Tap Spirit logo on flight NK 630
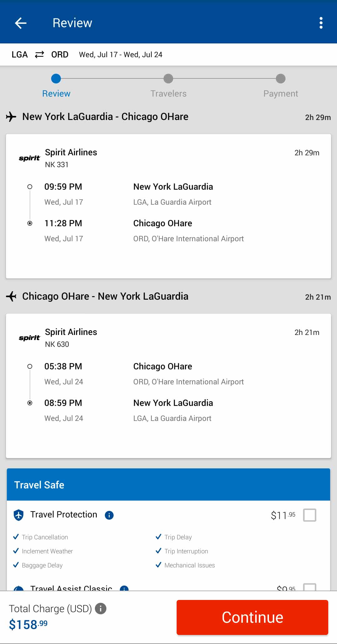Screen dimensions: 337x644 coord(30,338)
